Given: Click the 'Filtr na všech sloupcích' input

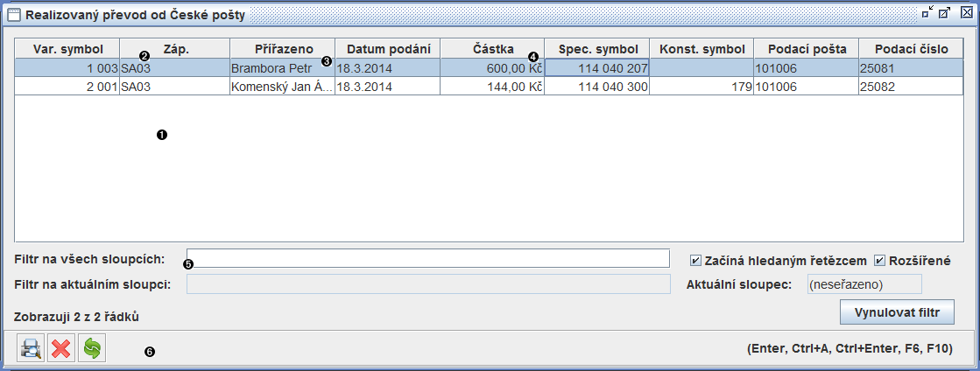Looking at the screenshot, I should click(x=427, y=258).
